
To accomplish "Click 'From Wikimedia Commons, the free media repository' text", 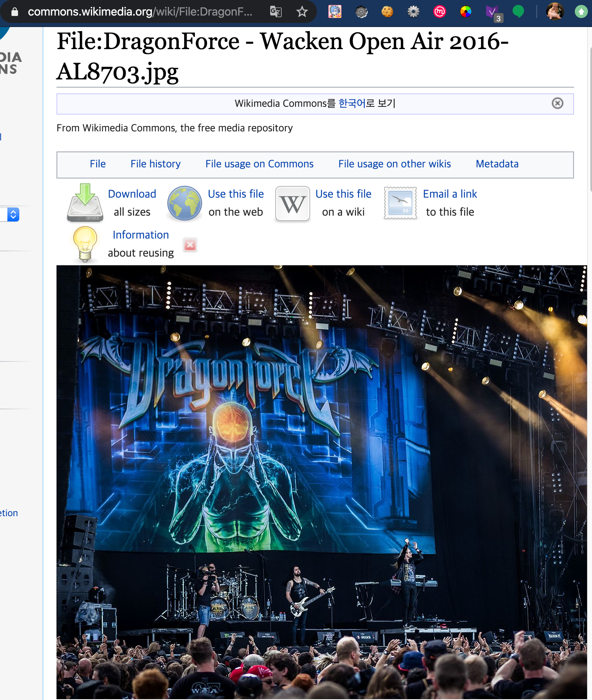I will (175, 128).
